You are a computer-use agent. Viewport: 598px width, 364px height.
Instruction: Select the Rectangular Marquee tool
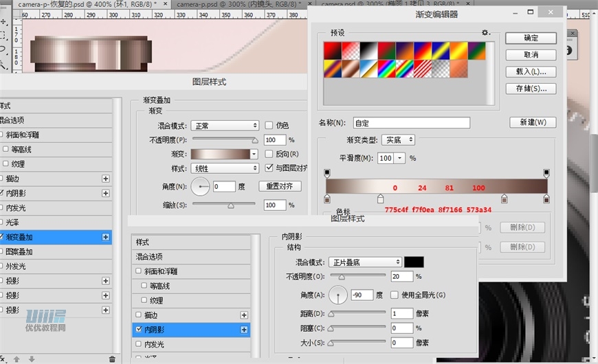pos(3,36)
